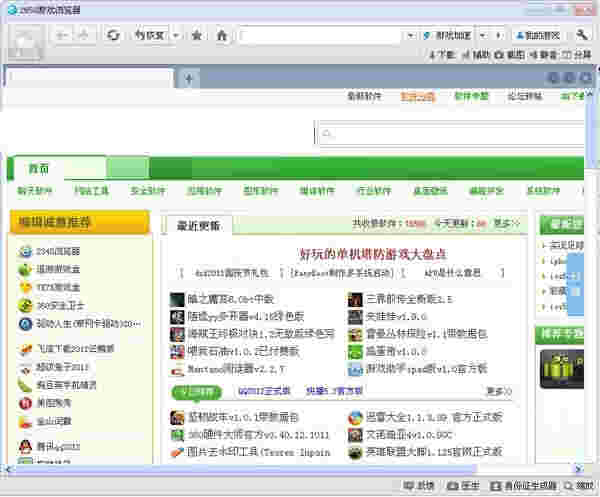Image resolution: width=600 pixels, height=497 pixels.
Task: Click the 下载 download toolbar icon
Action: [x=442, y=55]
